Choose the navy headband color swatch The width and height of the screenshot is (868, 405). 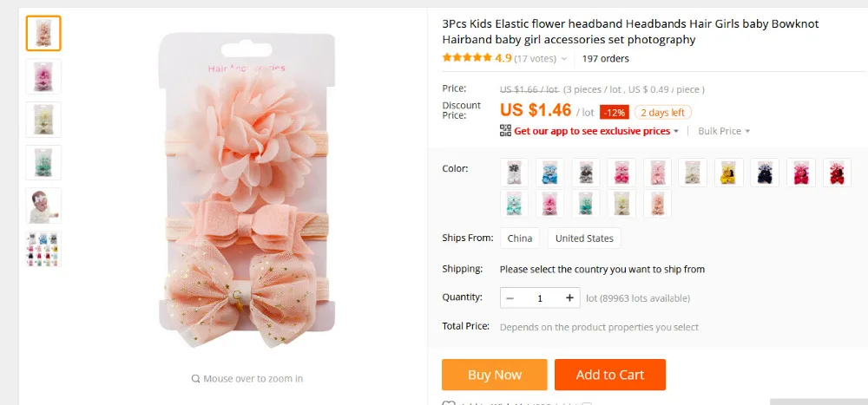[x=765, y=173]
